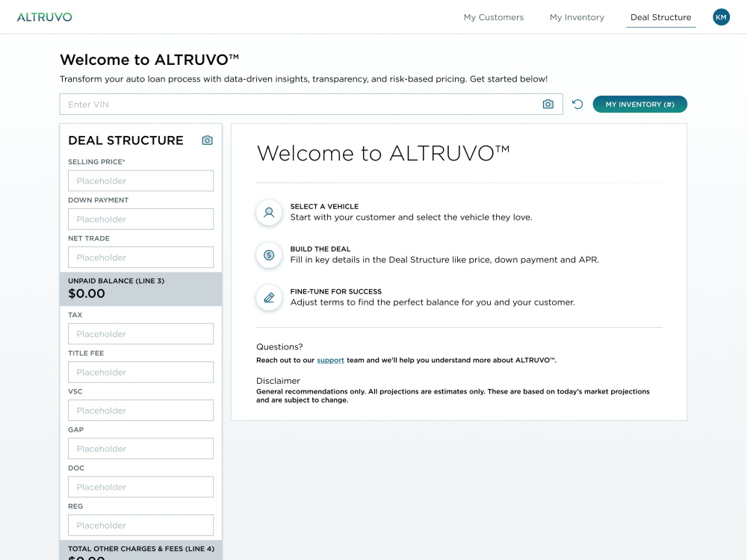Click the camera icon in the VIN field

coord(548,105)
